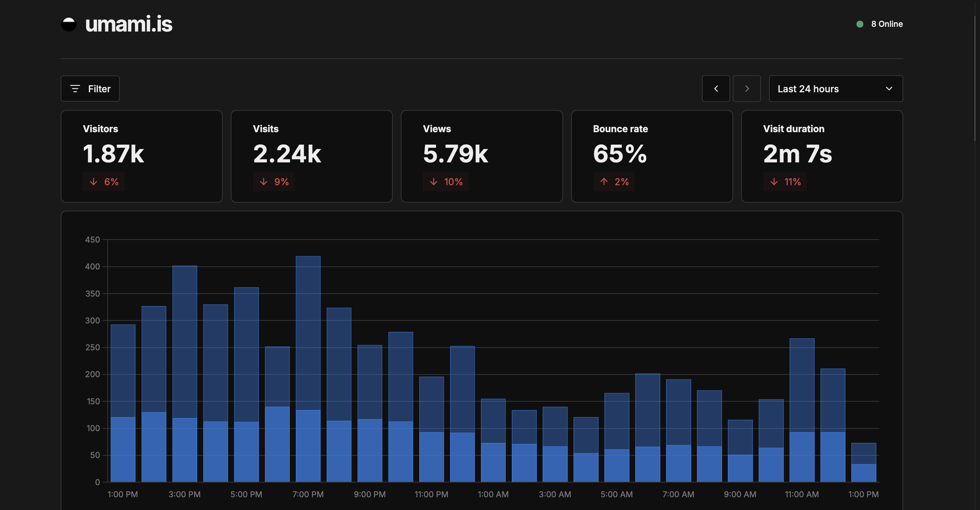
Task: Select the Visitors metric card
Action: coord(142,156)
